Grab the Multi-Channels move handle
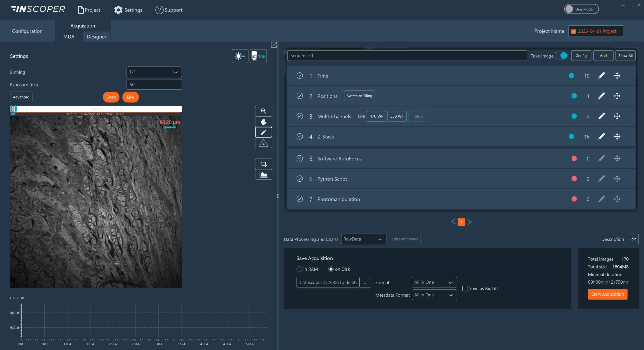 click(617, 116)
